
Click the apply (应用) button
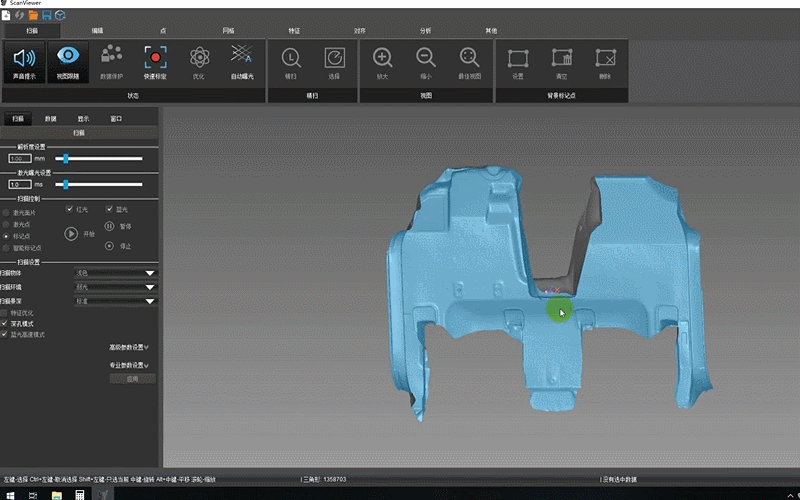click(132, 379)
